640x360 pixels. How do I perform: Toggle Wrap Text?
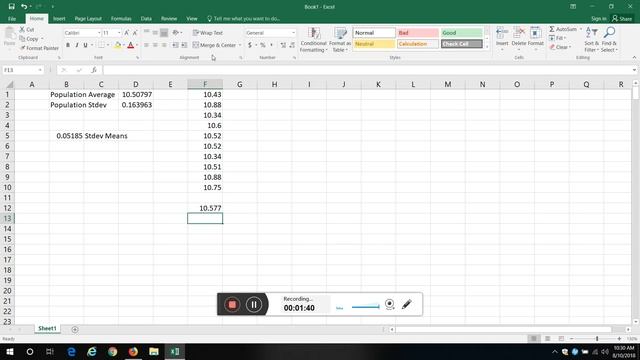(208, 33)
